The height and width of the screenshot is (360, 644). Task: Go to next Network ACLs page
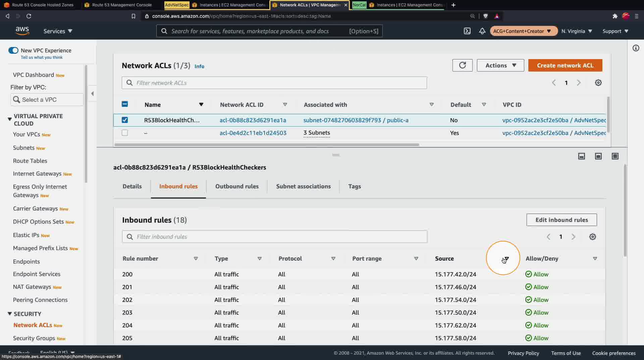pyautogui.click(x=579, y=83)
